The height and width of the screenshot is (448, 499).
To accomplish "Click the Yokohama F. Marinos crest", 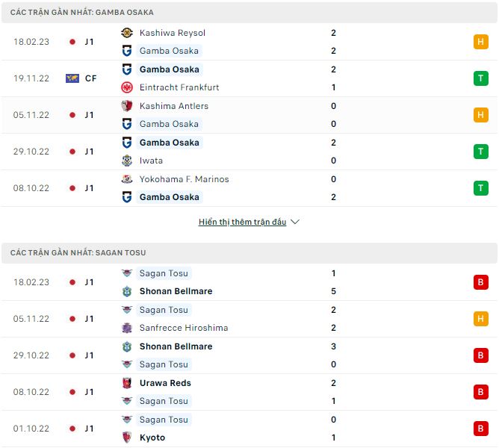I will tap(126, 179).
